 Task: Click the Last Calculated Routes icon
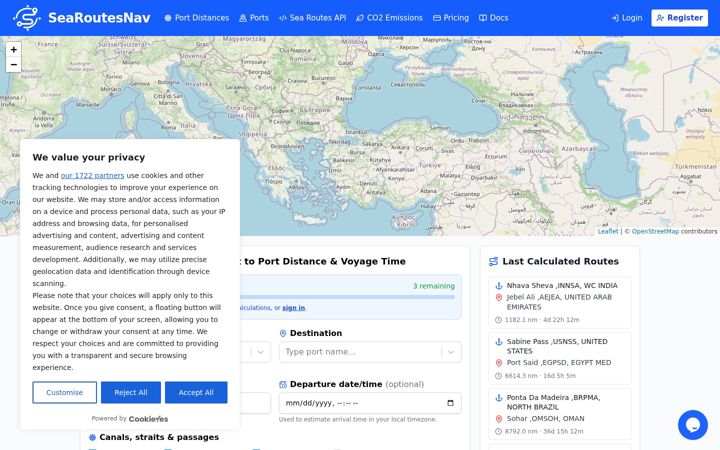coord(493,261)
